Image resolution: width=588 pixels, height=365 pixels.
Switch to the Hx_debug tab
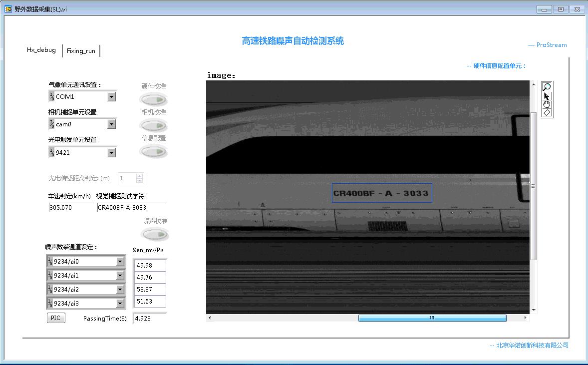[41, 50]
